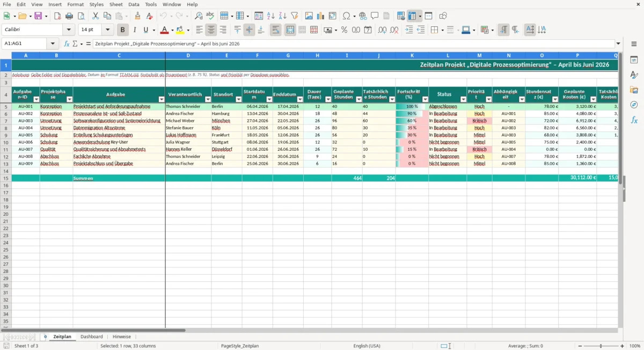Click Export as PDF icon
The width and height of the screenshot is (644, 350).
(x=57, y=16)
